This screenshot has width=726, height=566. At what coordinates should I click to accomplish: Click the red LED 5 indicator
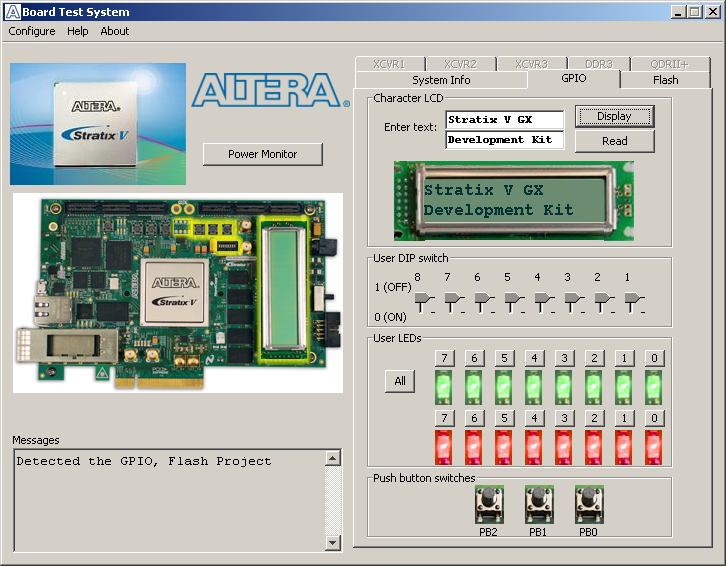click(504, 447)
